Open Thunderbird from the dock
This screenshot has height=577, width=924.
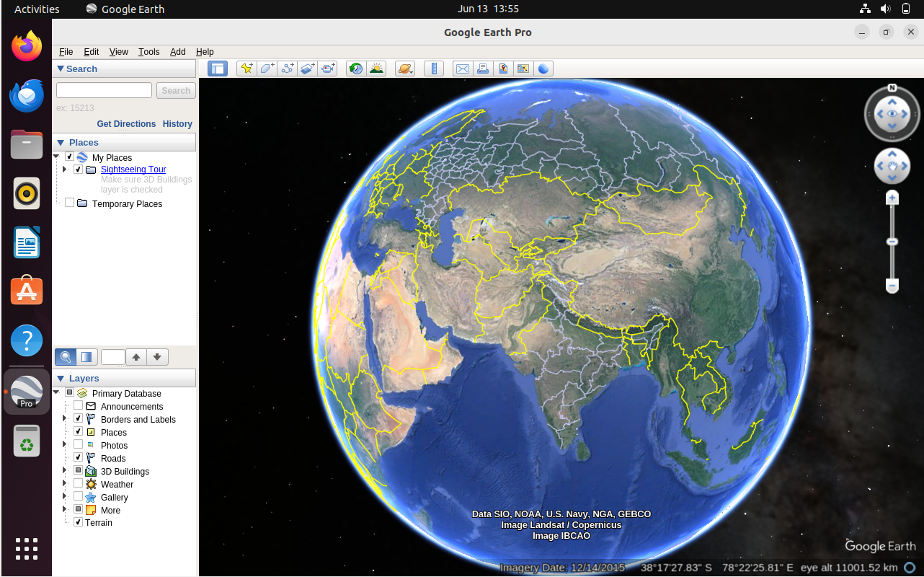click(x=27, y=95)
